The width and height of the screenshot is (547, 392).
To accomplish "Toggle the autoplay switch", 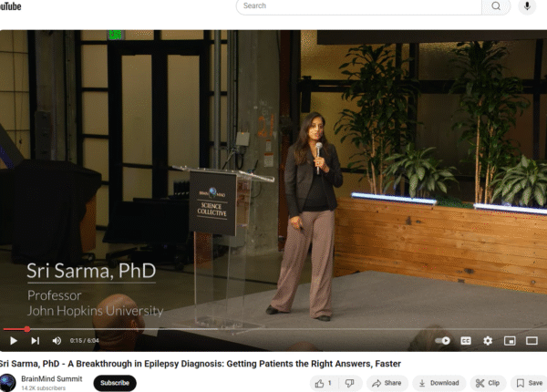I will 443,340.
